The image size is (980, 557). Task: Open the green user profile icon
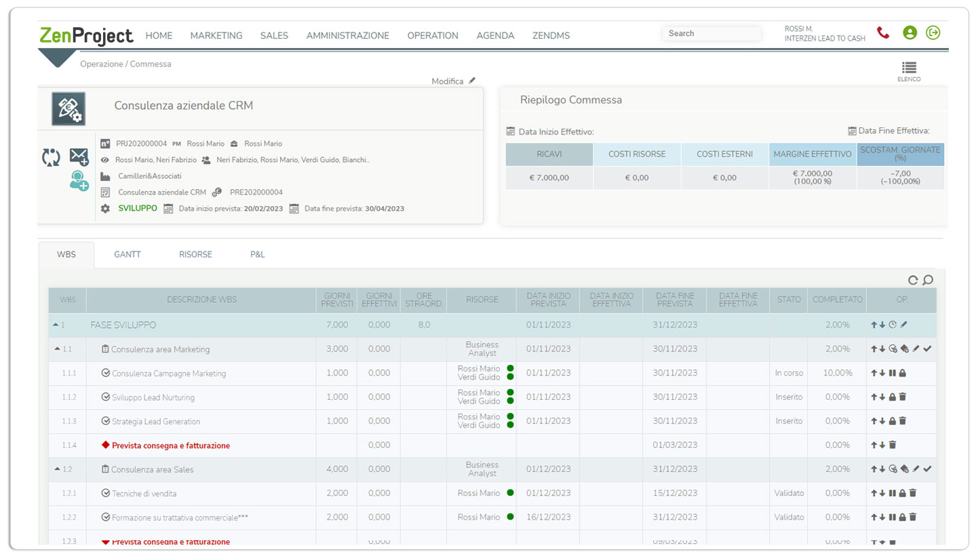pyautogui.click(x=909, y=33)
